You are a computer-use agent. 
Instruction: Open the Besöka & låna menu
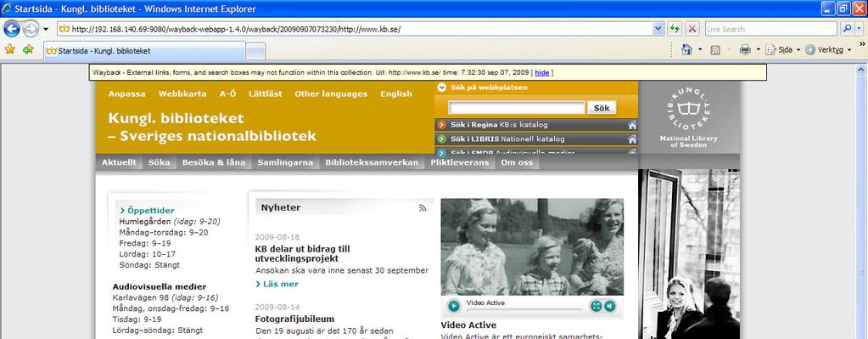click(x=214, y=162)
